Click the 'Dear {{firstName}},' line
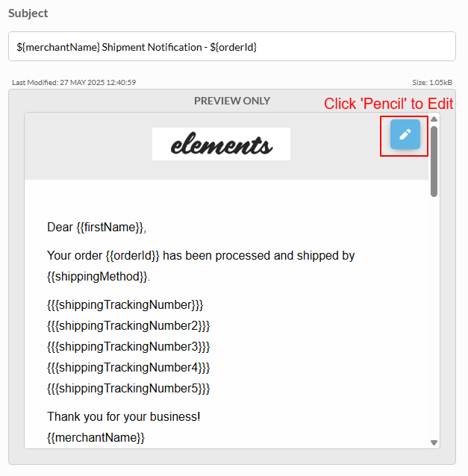468x476 pixels. [96, 228]
